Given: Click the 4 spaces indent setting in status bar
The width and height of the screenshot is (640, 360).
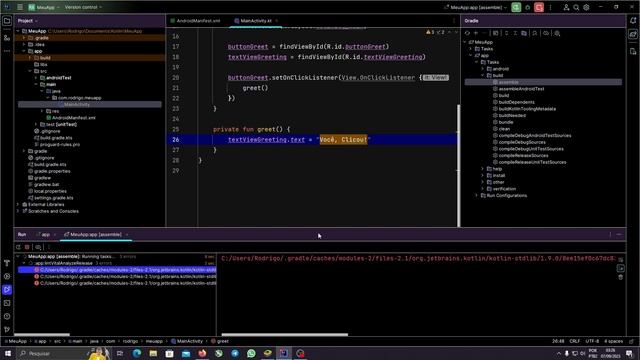Looking at the screenshot, I should (x=613, y=341).
